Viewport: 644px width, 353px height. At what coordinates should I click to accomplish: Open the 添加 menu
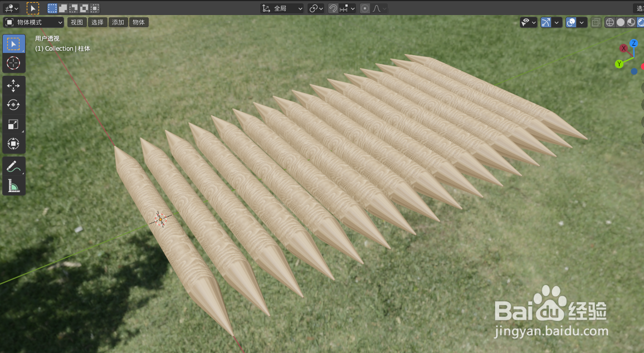[x=118, y=22]
